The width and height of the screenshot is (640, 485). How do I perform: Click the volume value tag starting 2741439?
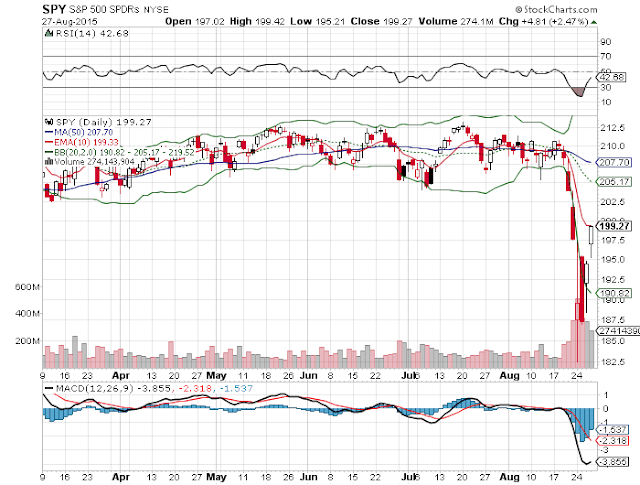(x=618, y=331)
